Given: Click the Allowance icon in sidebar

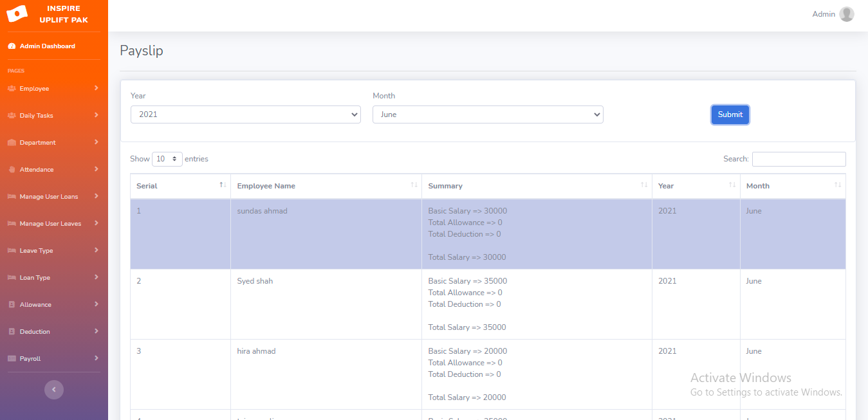Looking at the screenshot, I should pos(12,305).
